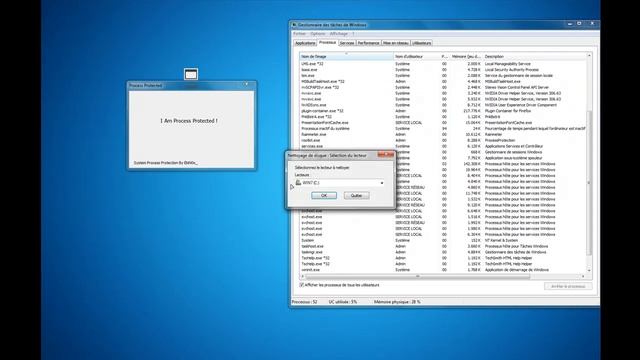Click Quitter in the disk cleanup dialog
This screenshot has height=360, width=640.
[x=356, y=196]
